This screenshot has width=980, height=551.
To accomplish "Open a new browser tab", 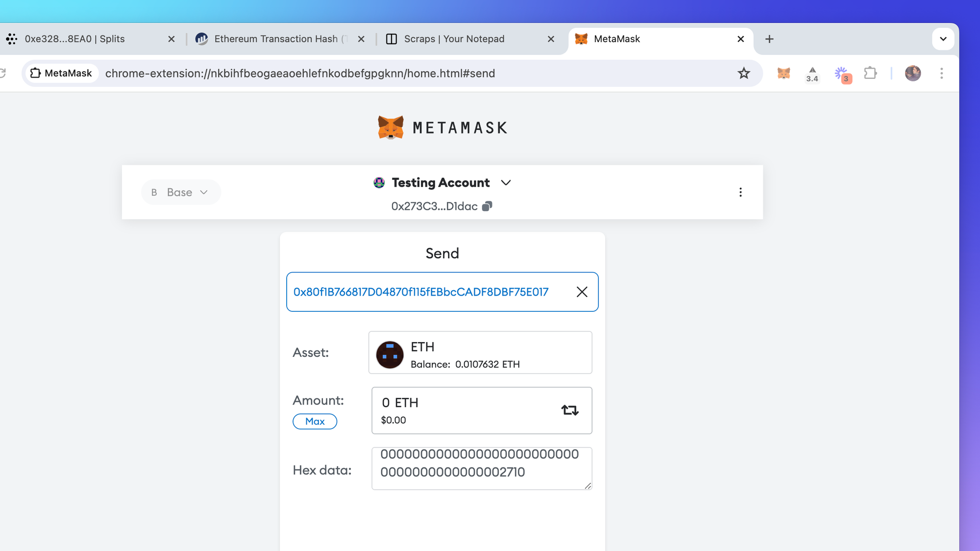I will point(769,39).
